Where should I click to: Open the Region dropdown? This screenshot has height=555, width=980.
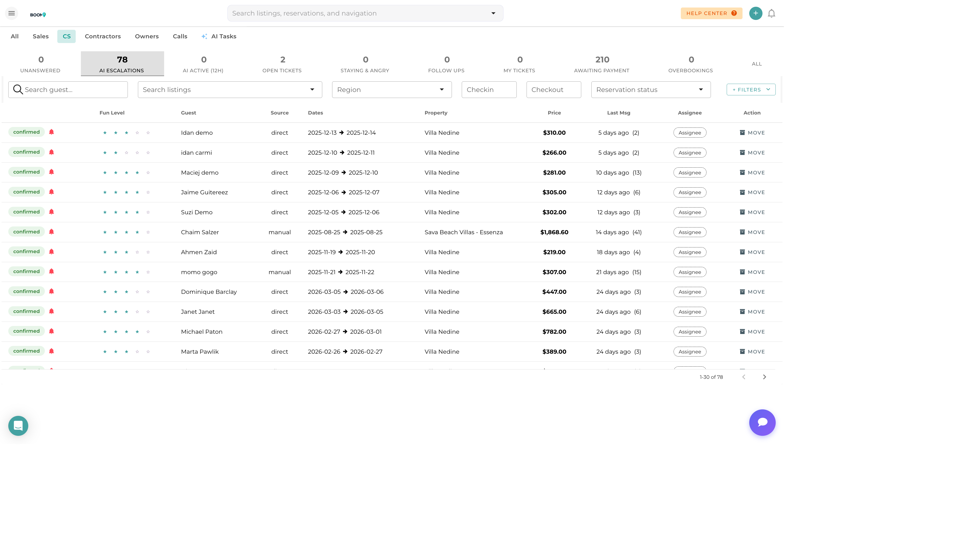(x=442, y=90)
